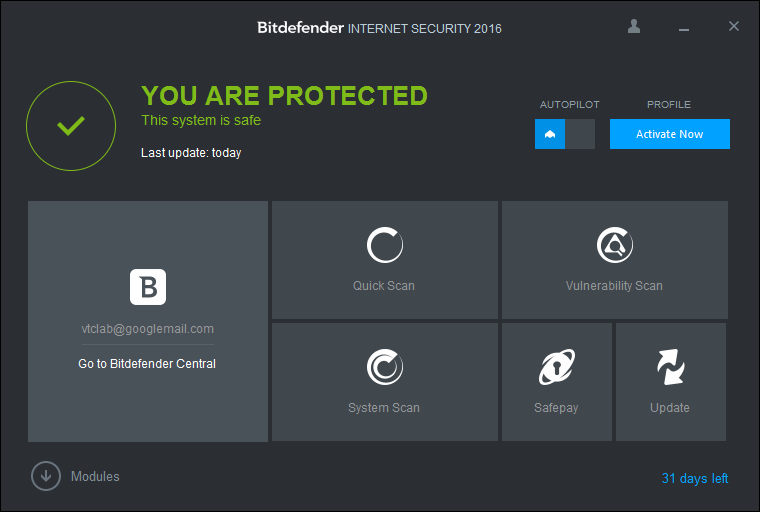Click the Update arrows icon
This screenshot has width=760, height=512.
point(670,367)
